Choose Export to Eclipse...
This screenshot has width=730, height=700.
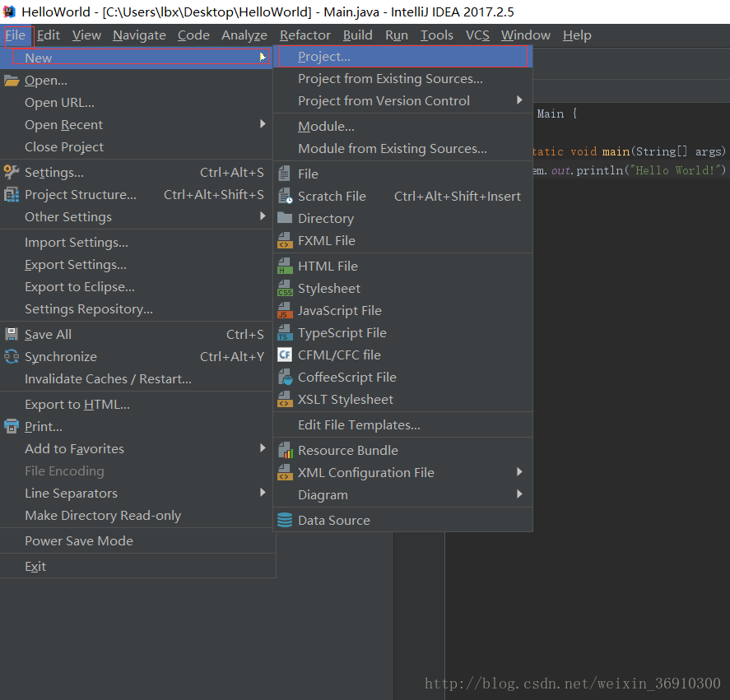[136, 287]
